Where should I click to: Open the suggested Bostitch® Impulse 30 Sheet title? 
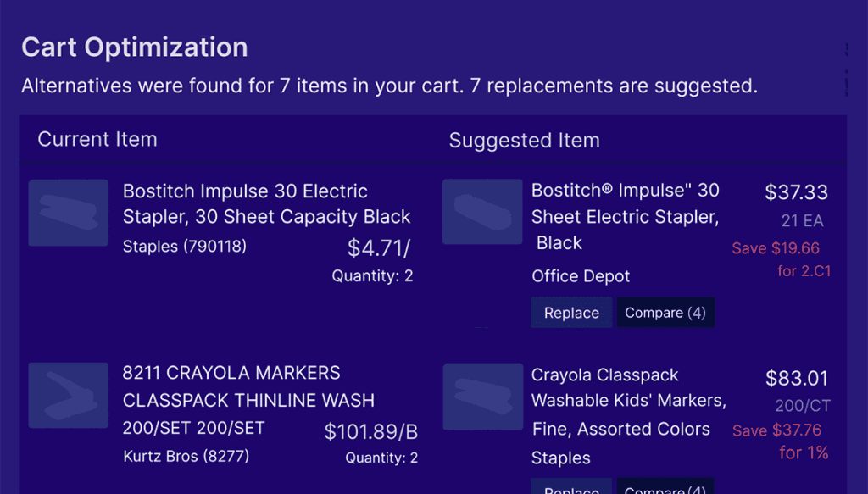click(x=625, y=216)
